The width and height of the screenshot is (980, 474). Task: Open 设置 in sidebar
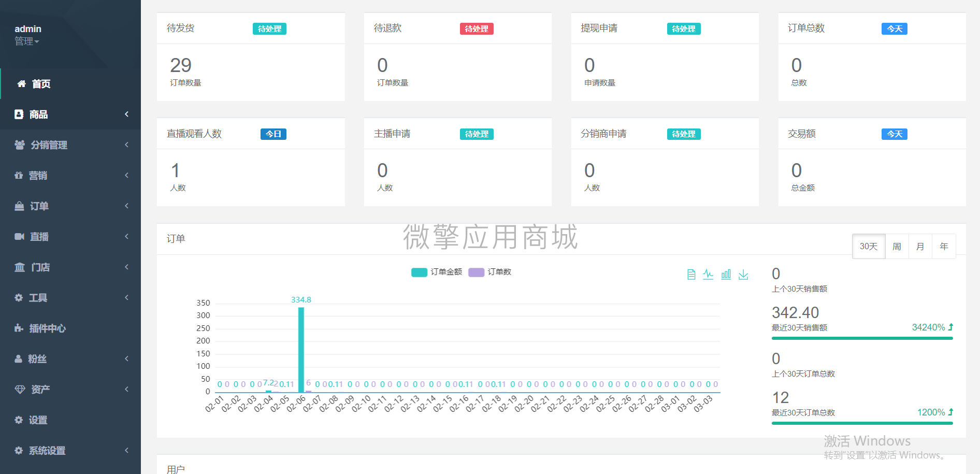click(x=70, y=420)
